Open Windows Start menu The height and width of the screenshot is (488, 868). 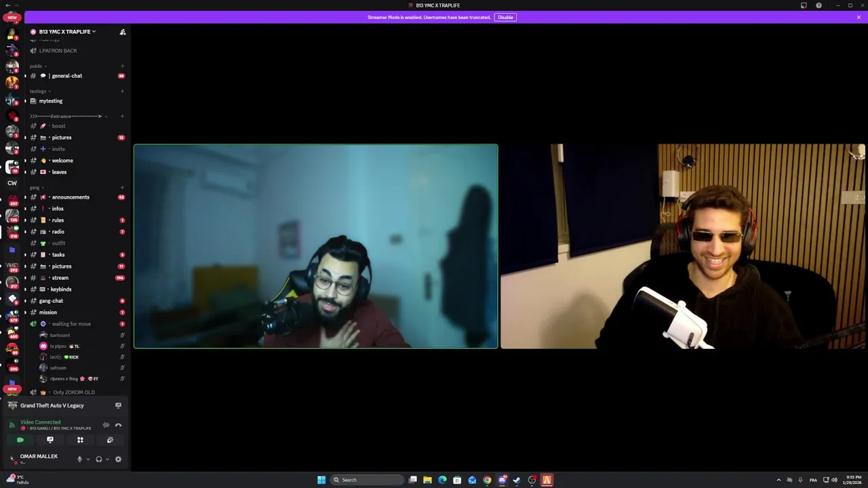(321, 480)
